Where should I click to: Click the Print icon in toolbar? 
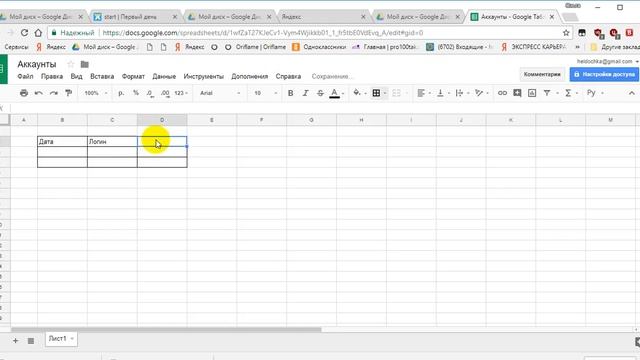tap(24, 93)
